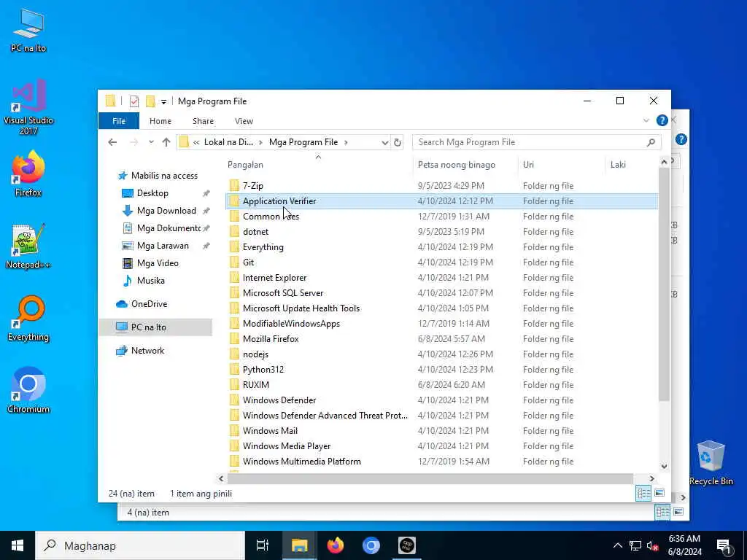Open the Home ribbon tab
Image resolution: width=747 pixels, height=560 pixels.
(160, 121)
